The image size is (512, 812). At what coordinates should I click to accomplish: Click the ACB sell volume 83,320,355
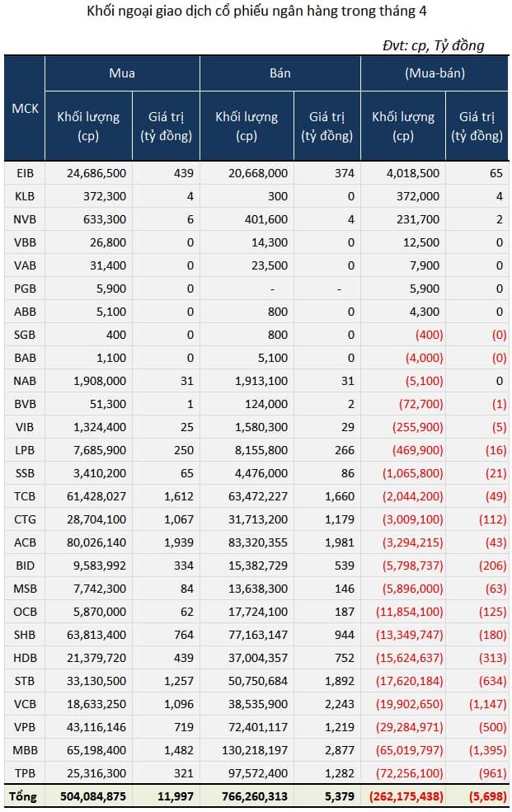[x=258, y=542]
